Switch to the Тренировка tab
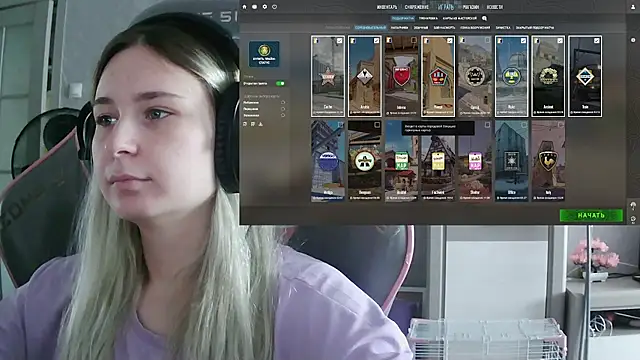This screenshot has height=360, width=640. coord(428,18)
